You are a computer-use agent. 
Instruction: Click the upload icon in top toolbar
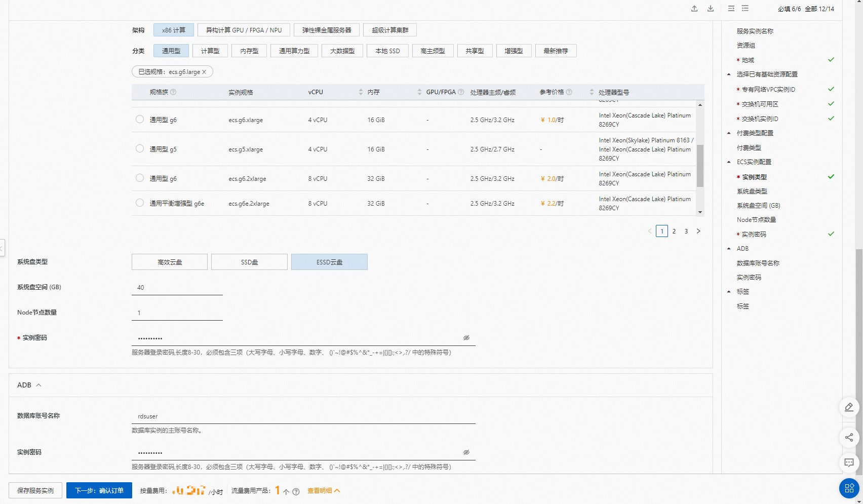[694, 9]
